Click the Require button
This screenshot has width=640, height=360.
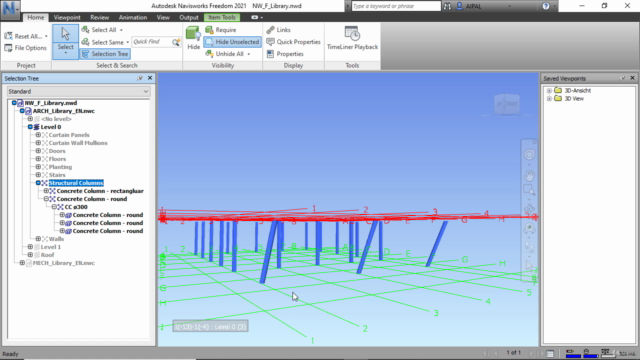(x=221, y=30)
